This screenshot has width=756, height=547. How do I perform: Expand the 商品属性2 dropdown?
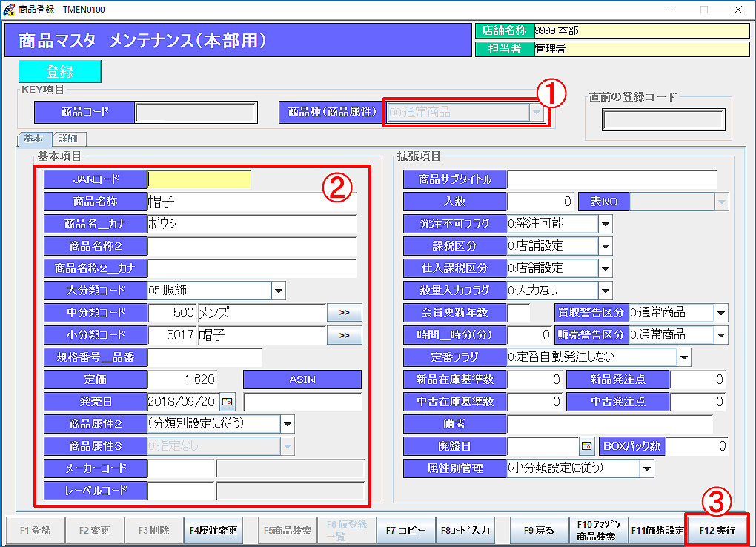288,424
